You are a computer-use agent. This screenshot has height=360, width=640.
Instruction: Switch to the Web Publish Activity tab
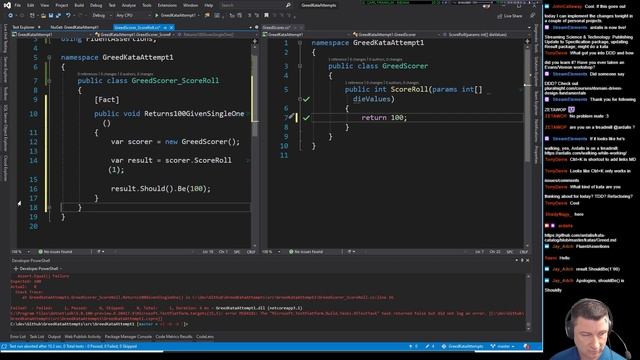pyautogui.click(x=82, y=337)
